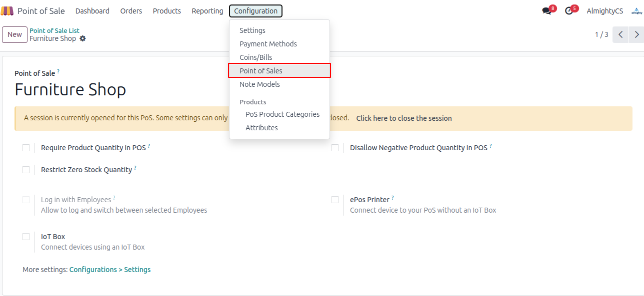Toggle Restrict Zero Stock Quantity checkbox
This screenshot has width=644, height=296.
(x=26, y=170)
